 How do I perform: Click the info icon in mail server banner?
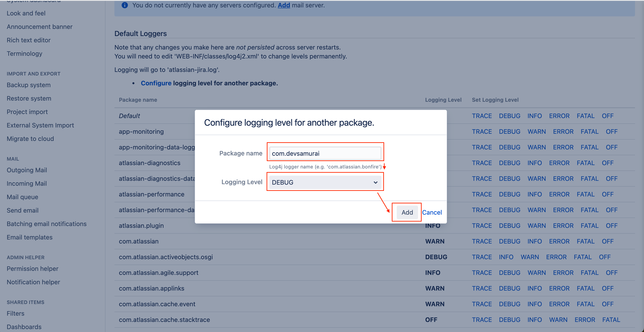click(125, 5)
